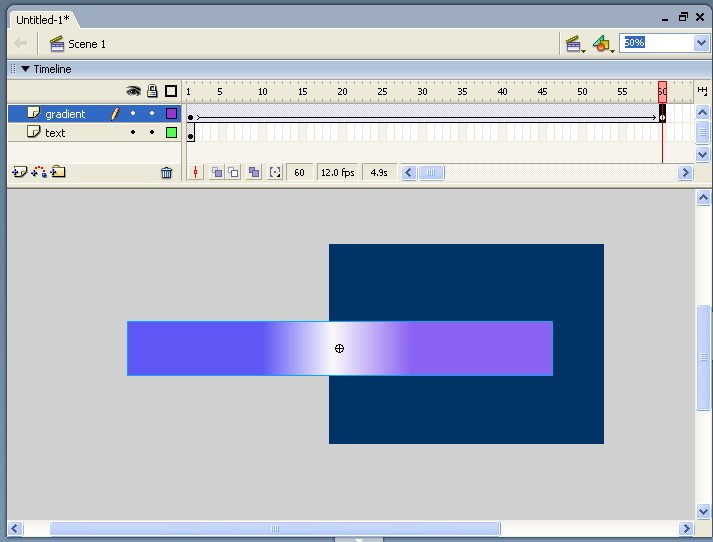Open Modify Onion Markers menu

pyautogui.click(x=275, y=172)
